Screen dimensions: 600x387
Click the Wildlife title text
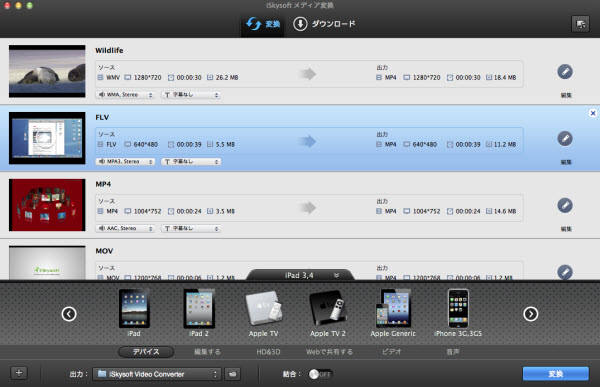click(109, 51)
